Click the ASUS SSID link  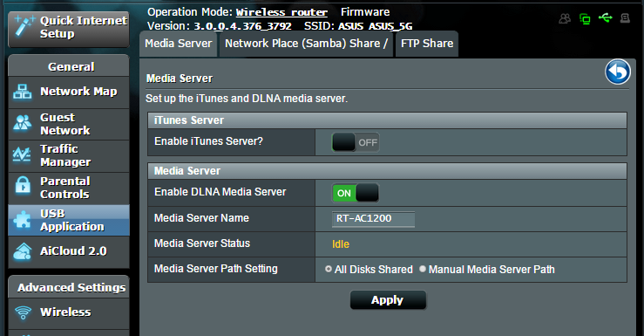[x=351, y=26]
